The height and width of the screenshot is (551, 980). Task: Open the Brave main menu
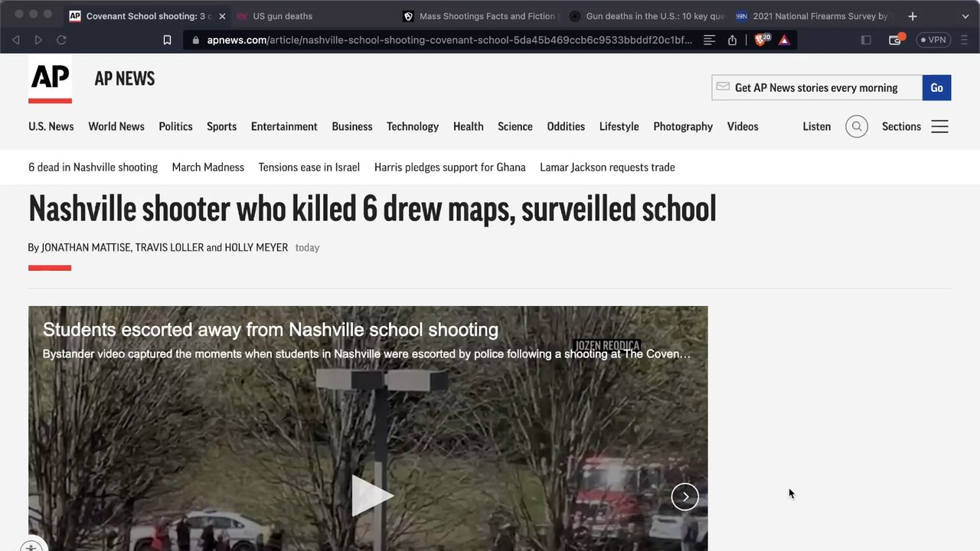tap(964, 40)
